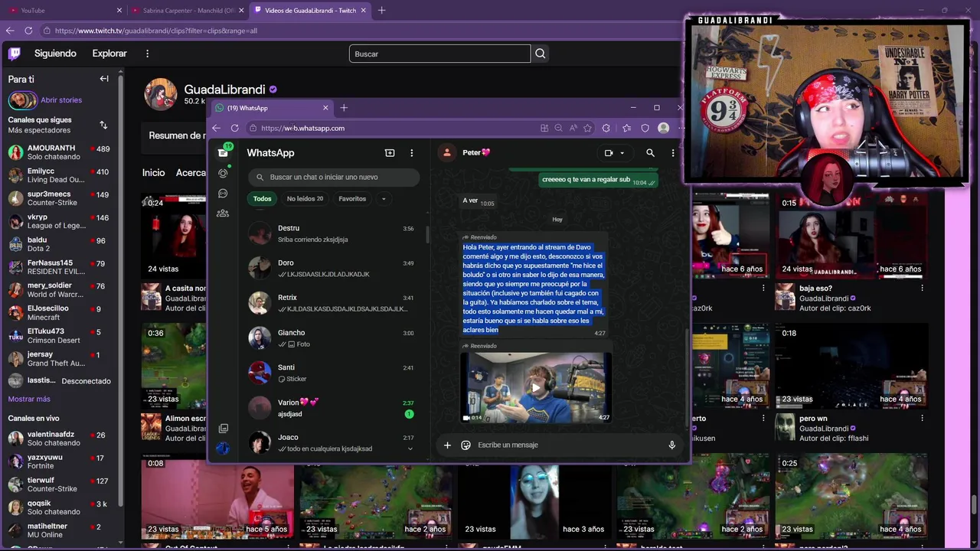Open Retrix chat in WhatsApp list
980x551 pixels.
coord(333,303)
